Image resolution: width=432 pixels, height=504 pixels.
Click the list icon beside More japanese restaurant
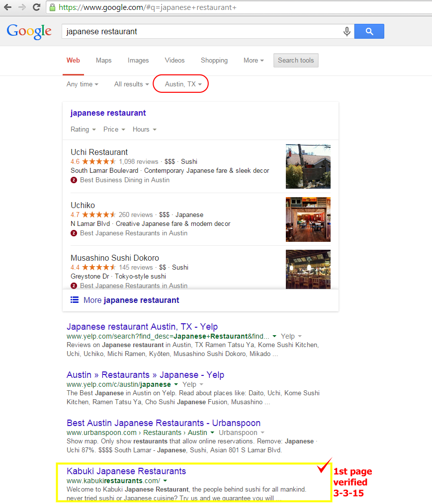[75, 300]
